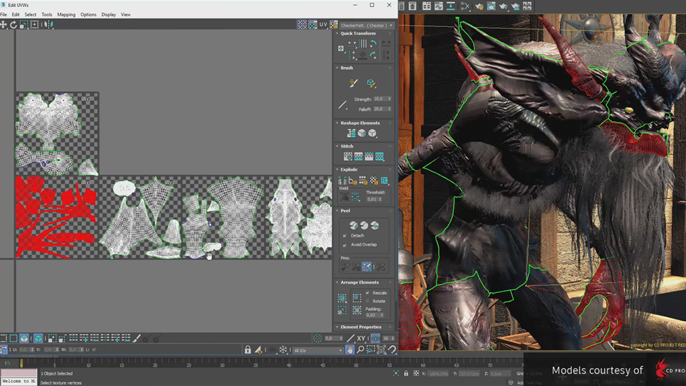The height and width of the screenshot is (386, 686).
Task: Toggle the XY axis constraint button
Action: [x=361, y=338]
